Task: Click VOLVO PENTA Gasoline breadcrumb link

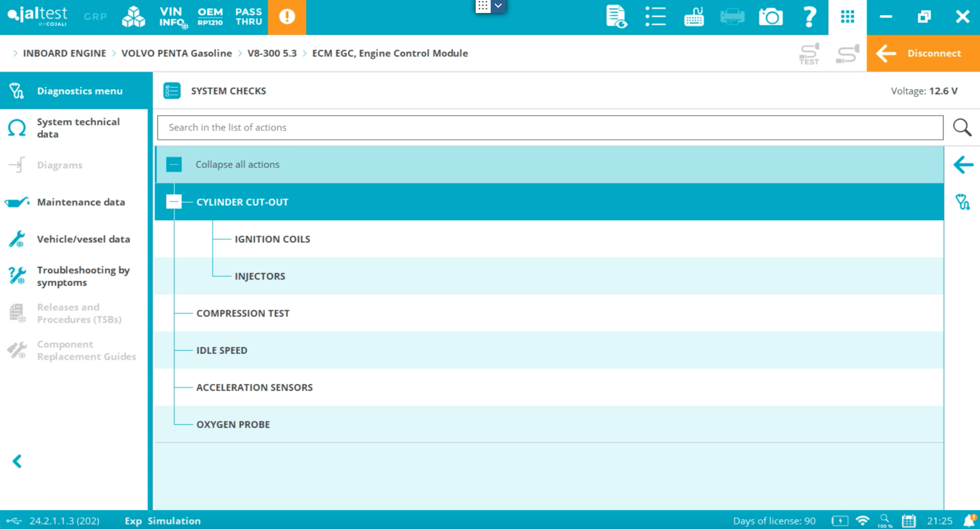Action: pos(176,53)
